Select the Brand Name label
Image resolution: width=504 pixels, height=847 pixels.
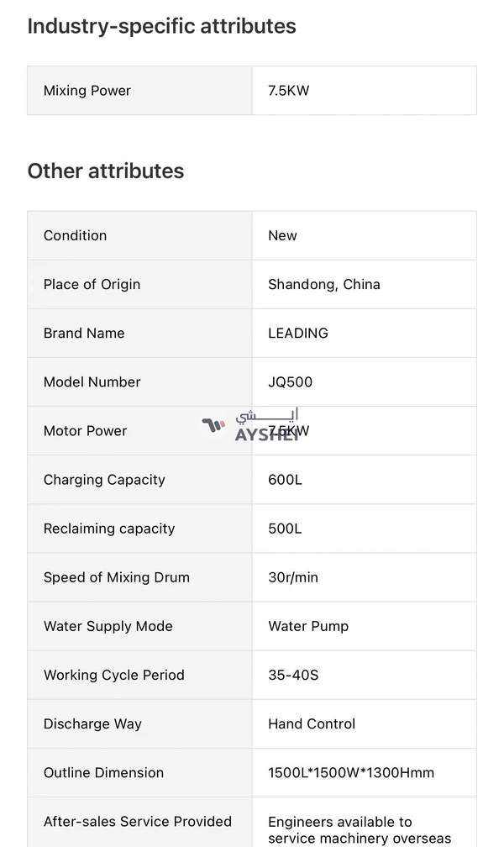[x=84, y=333]
